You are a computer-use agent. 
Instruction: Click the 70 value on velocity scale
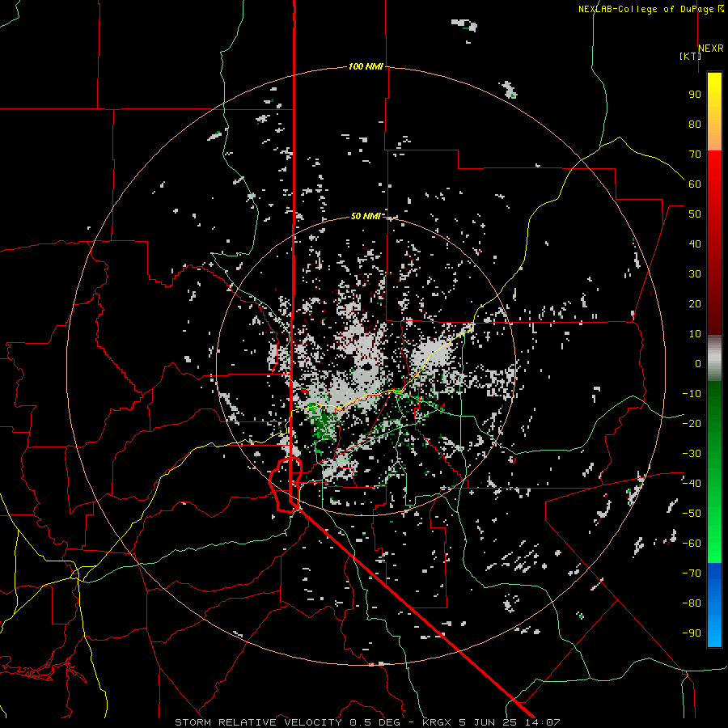pyautogui.click(x=695, y=154)
